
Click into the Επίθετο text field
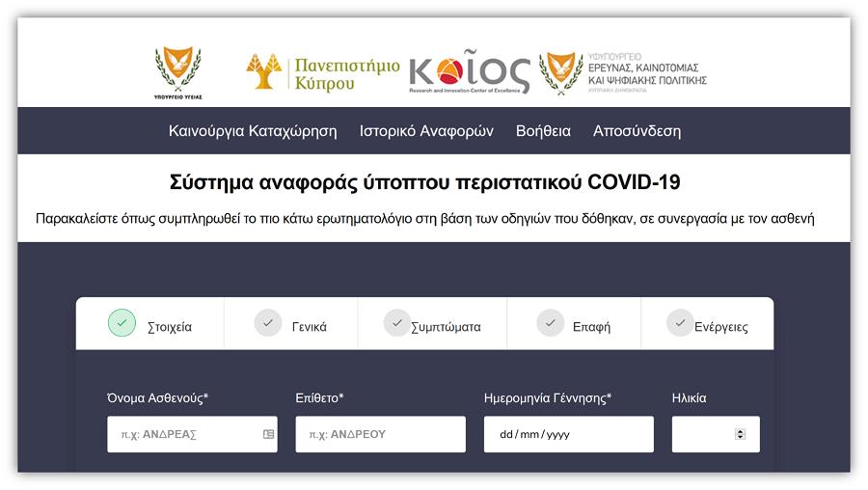(380, 434)
